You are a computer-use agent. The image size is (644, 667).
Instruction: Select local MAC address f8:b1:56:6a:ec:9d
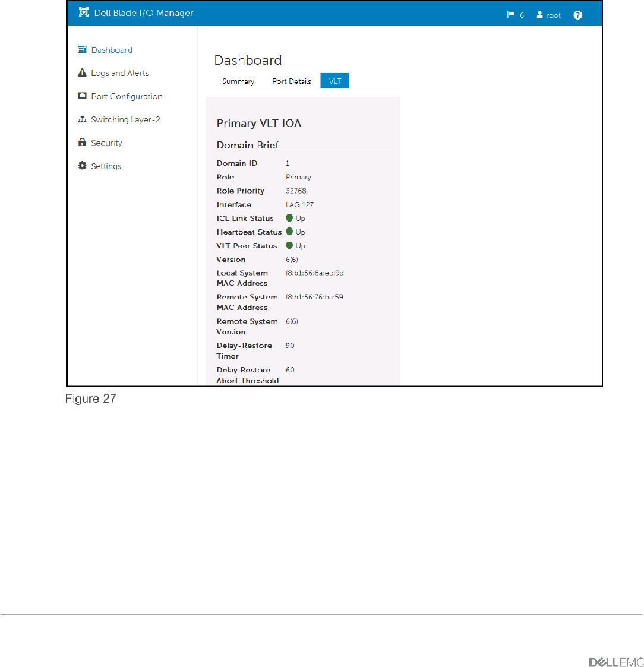[315, 273]
